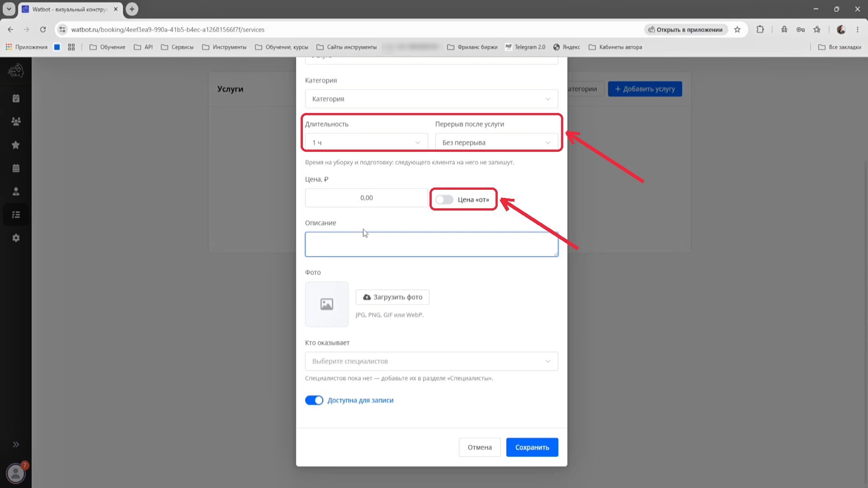Screen dimensions: 868x488
Task: Click the photo placeholder thumbnail
Action: 327,304
